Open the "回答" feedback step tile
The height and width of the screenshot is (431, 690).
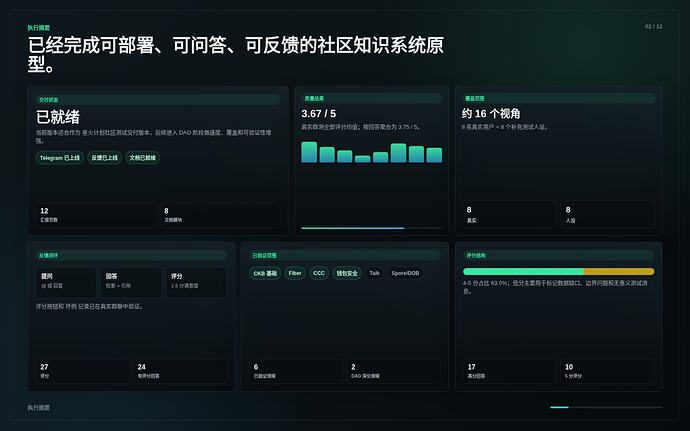pos(131,282)
